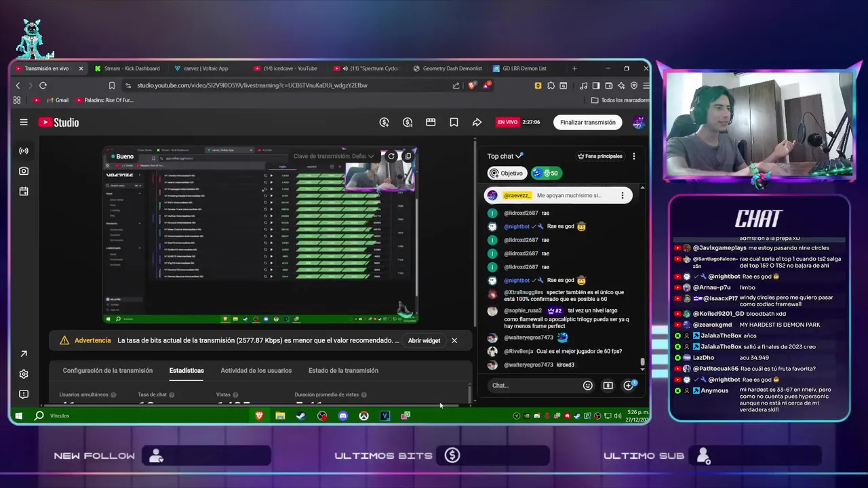Open the Manage calendar icon in sidebar
868x488 pixels.
pos(24,191)
